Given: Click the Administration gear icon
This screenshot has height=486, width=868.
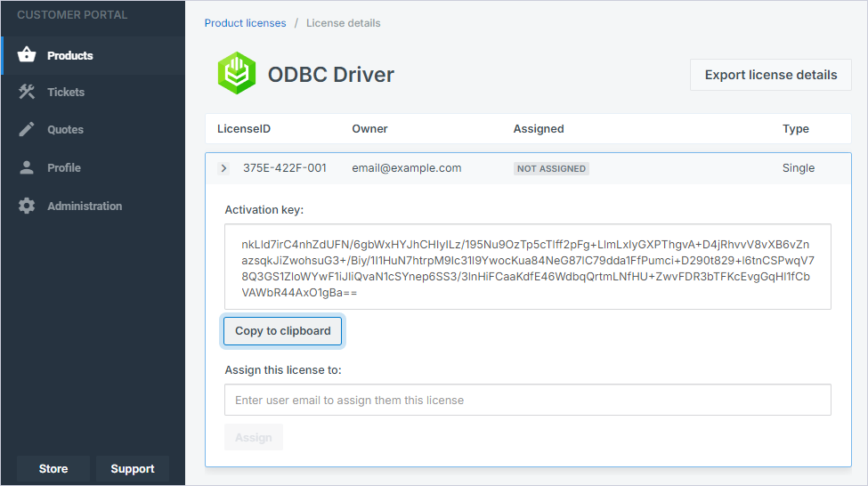Looking at the screenshot, I should (x=27, y=206).
